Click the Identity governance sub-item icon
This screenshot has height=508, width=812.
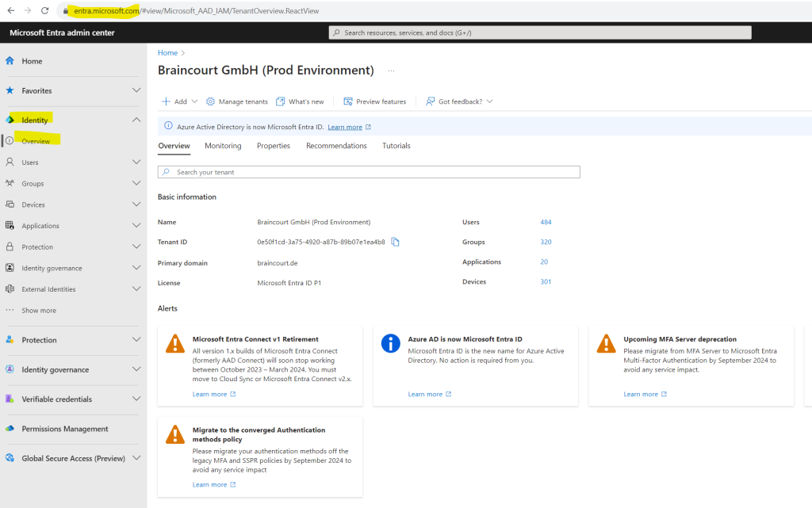pyautogui.click(x=10, y=267)
